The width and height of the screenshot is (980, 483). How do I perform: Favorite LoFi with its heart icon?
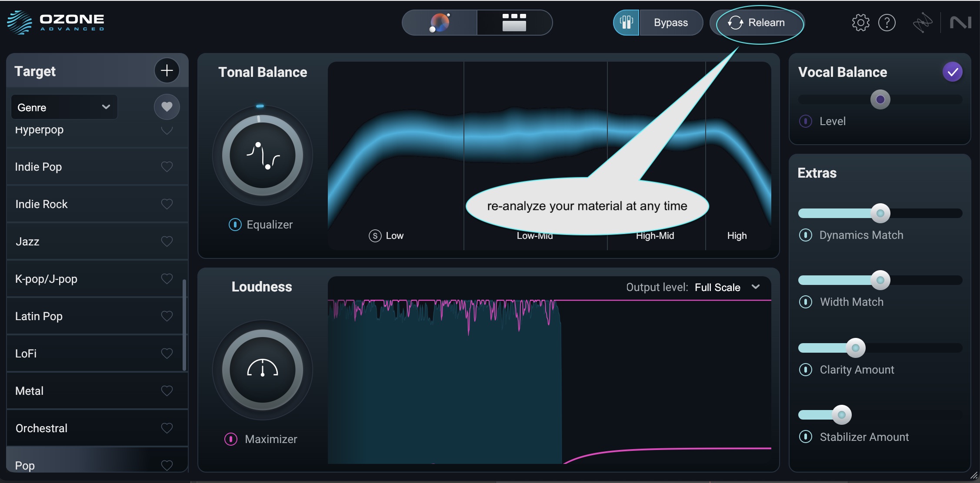pyautogui.click(x=167, y=354)
